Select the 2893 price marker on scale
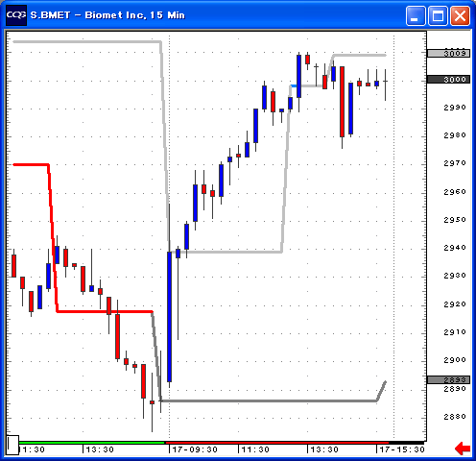This screenshot has width=476, height=461. (x=448, y=380)
